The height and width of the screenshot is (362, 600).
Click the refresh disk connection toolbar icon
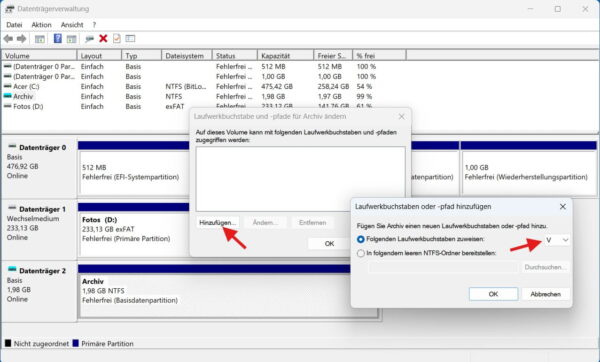pos(90,39)
